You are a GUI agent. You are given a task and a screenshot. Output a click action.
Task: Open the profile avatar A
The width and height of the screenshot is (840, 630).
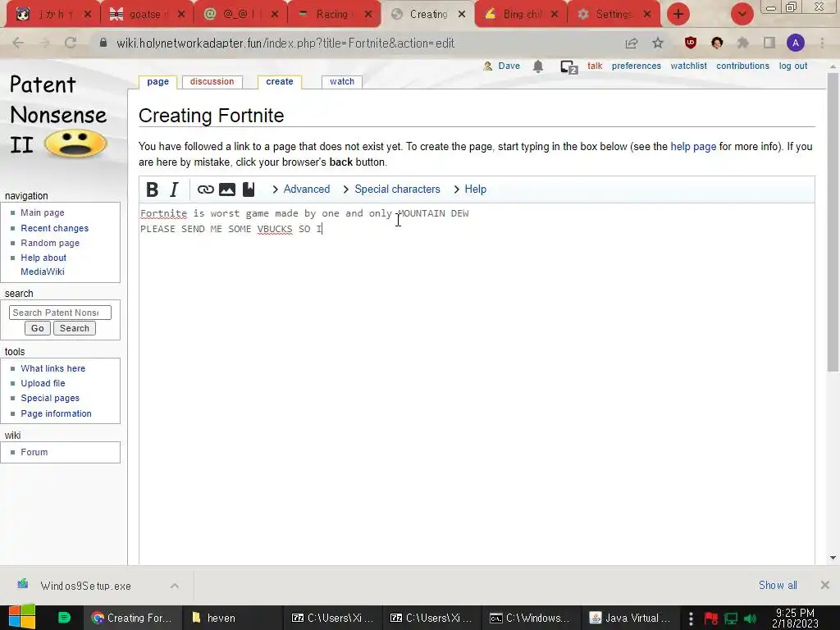pyautogui.click(x=796, y=43)
